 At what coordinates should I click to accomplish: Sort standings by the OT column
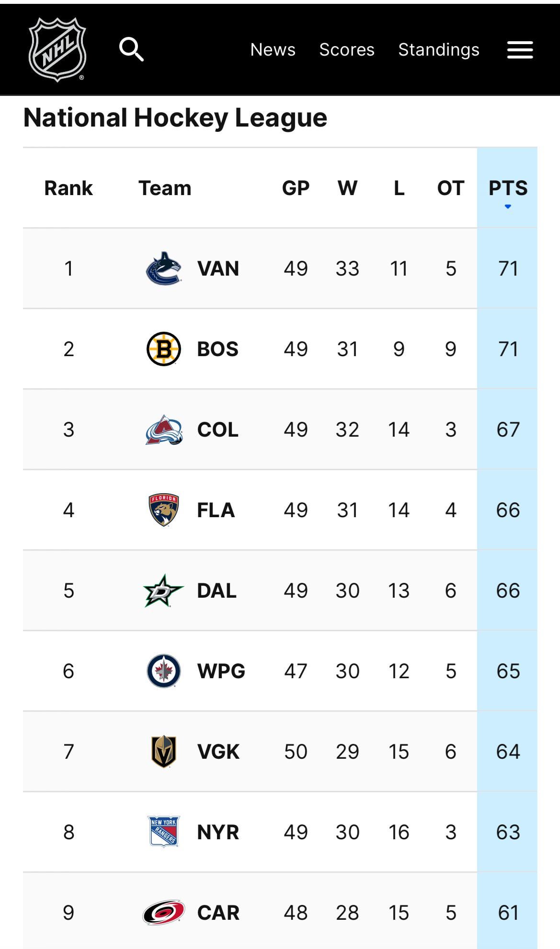click(x=450, y=188)
